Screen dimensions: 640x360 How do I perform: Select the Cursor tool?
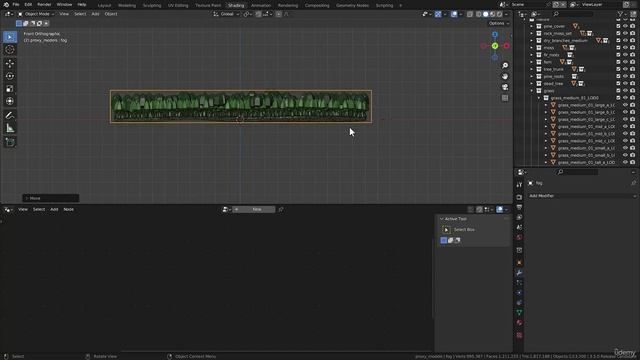point(10,49)
